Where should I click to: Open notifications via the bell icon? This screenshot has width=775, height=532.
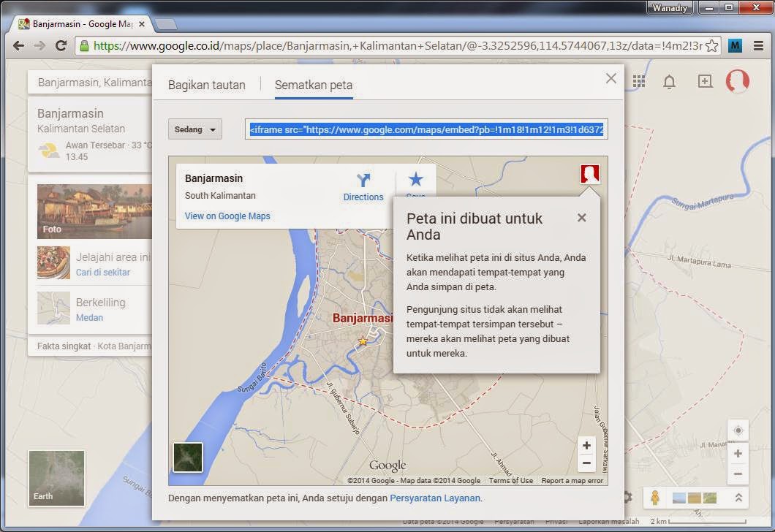pyautogui.click(x=669, y=82)
